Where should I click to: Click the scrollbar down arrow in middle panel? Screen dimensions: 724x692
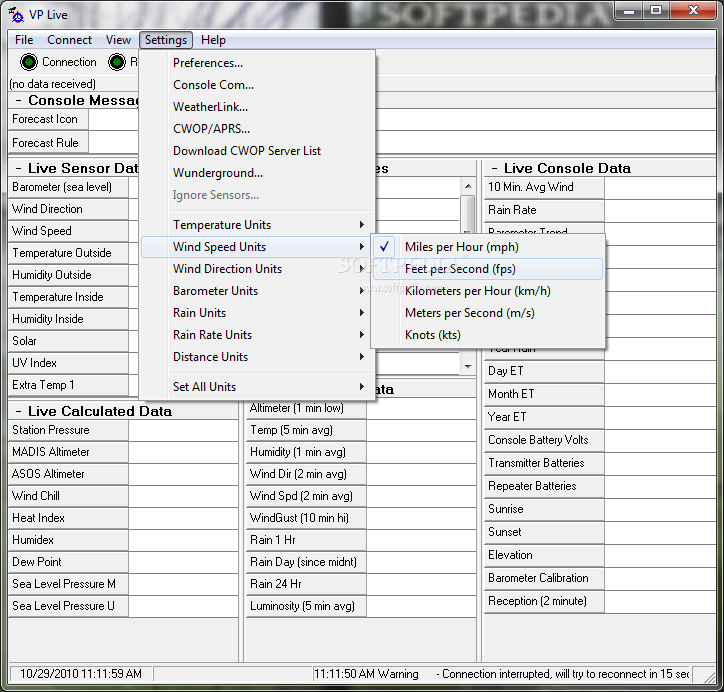(x=468, y=367)
